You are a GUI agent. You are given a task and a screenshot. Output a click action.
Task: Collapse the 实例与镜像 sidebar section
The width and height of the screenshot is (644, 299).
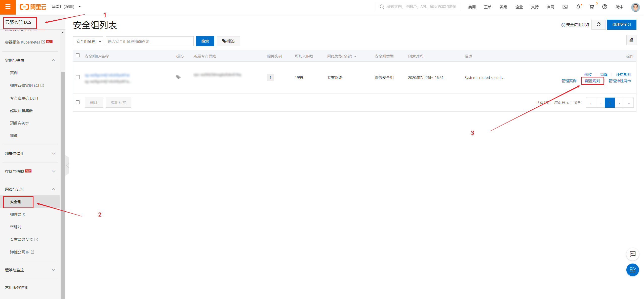click(53, 60)
